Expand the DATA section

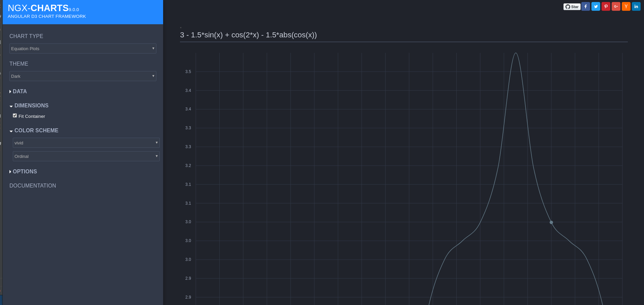(19, 91)
